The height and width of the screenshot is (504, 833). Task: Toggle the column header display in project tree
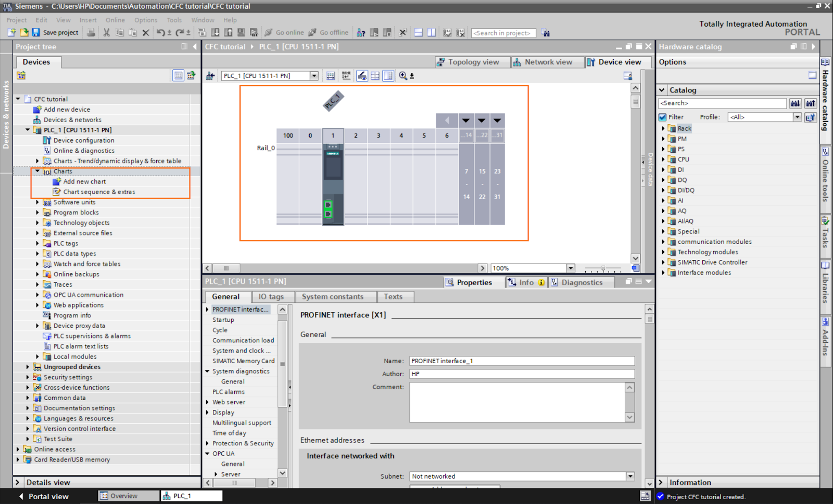pyautogui.click(x=178, y=75)
